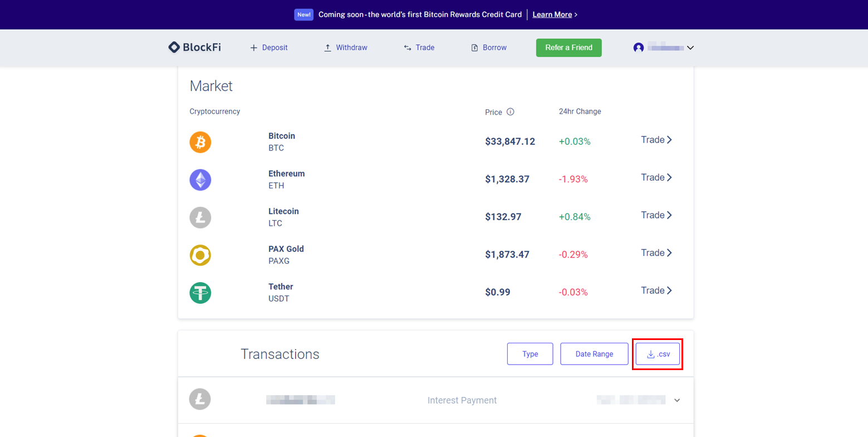Viewport: 868px width, 437px height.
Task: Click the PAX Gold coin icon
Action: pyautogui.click(x=200, y=255)
